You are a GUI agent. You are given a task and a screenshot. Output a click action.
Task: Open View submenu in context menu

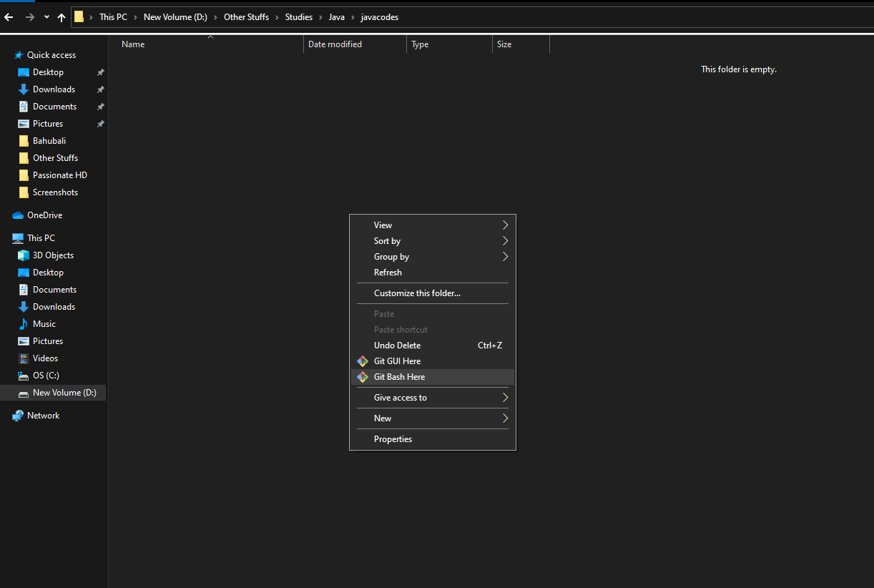(433, 225)
